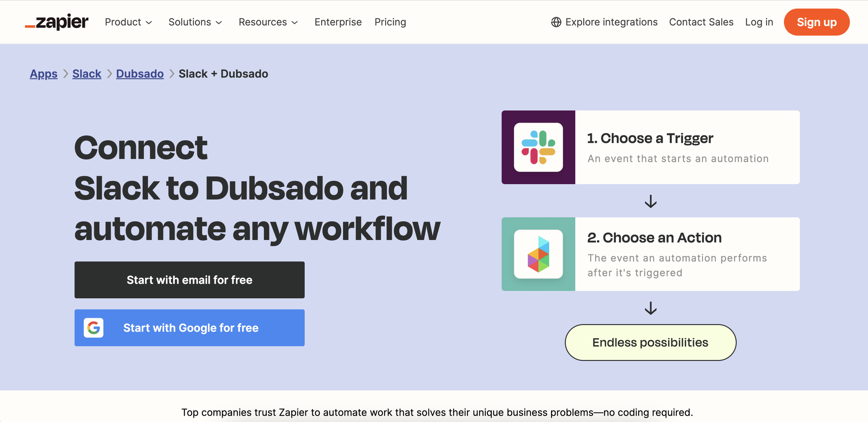868x422 pixels.
Task: Click Start with email for free
Action: (189, 280)
